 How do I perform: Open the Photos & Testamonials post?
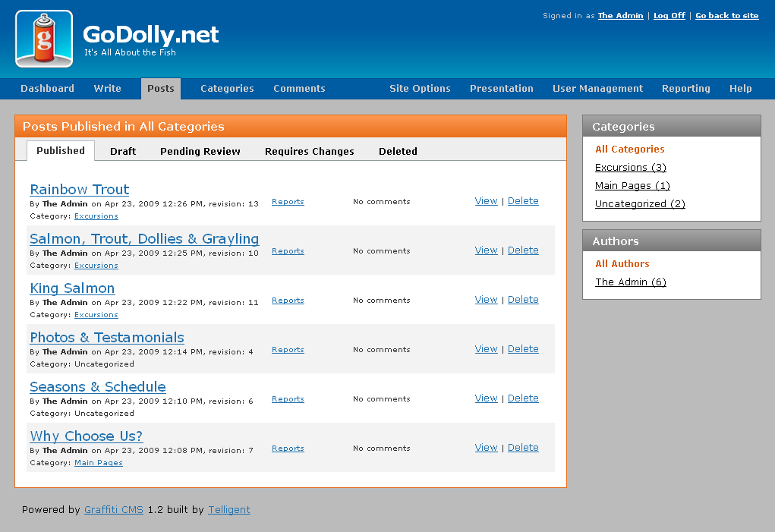[107, 338]
